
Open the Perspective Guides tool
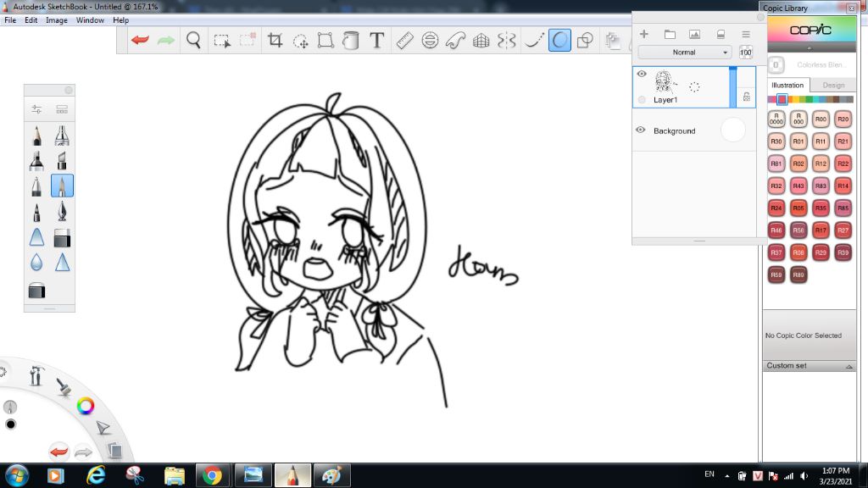pyautogui.click(x=481, y=40)
